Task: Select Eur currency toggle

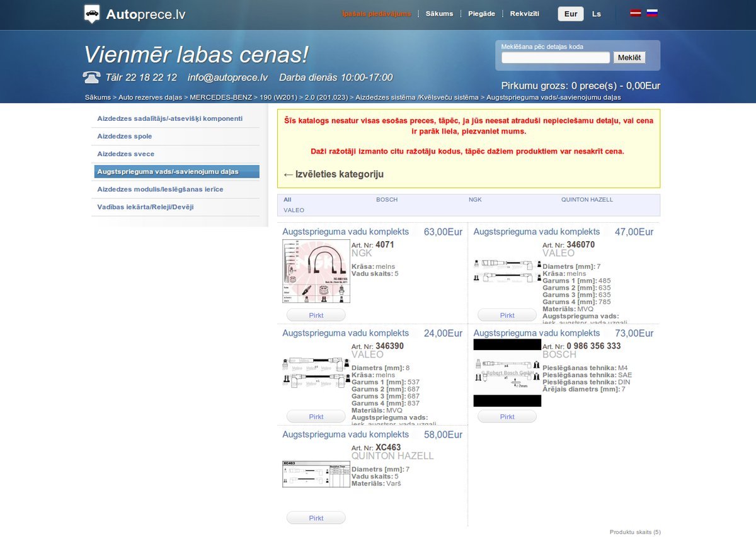Action: [x=571, y=14]
